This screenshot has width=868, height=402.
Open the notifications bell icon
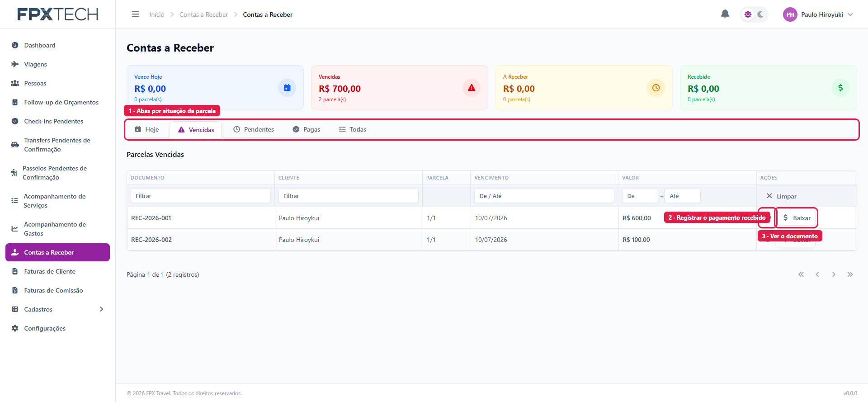tap(725, 14)
